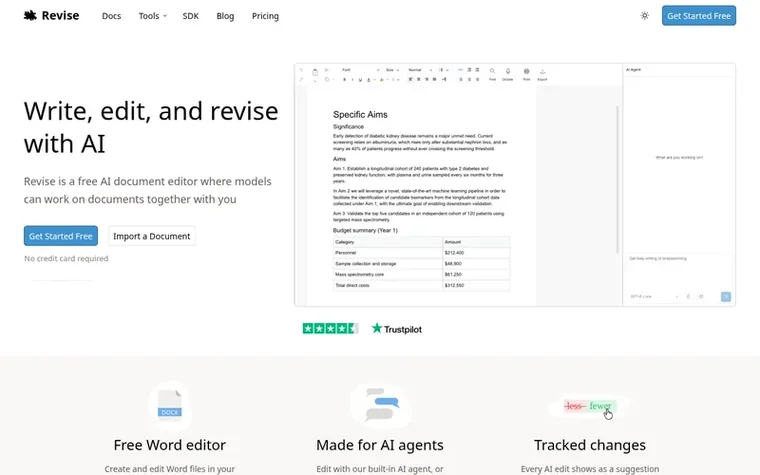Click the chat bubbles icon

(382, 404)
